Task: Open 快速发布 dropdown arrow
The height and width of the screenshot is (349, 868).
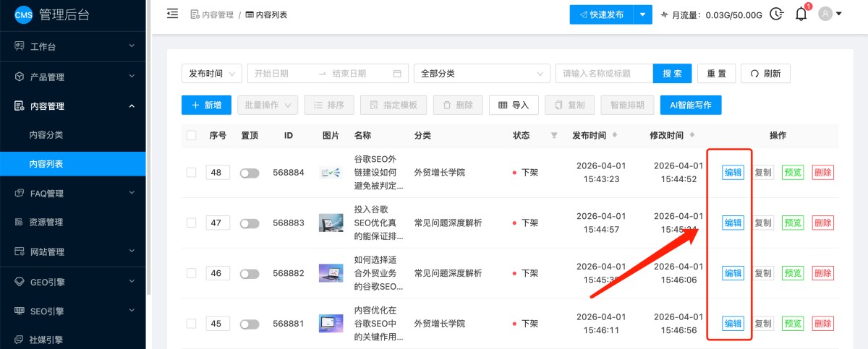Action: tap(643, 14)
